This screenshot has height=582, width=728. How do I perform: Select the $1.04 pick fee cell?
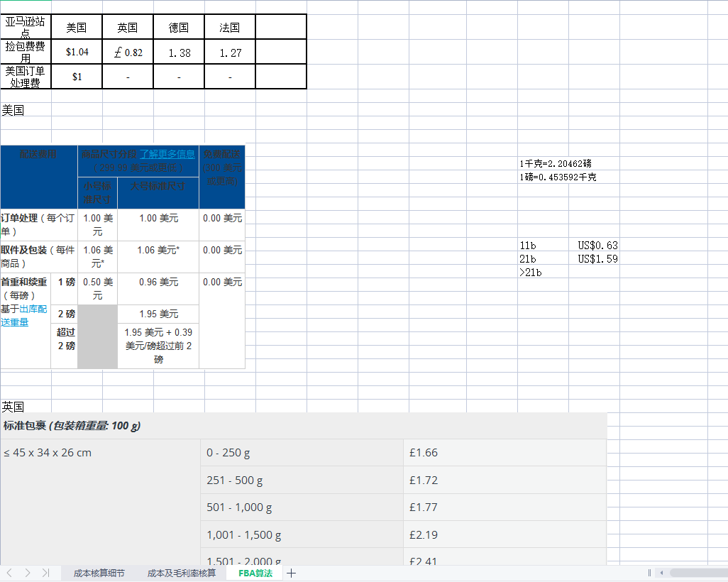pyautogui.click(x=77, y=52)
